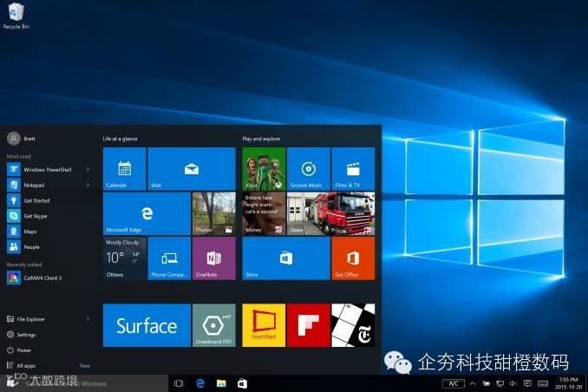Image resolution: width=588 pixels, height=392 pixels.
Task: Open Store from the taskbar
Action: pos(242,383)
